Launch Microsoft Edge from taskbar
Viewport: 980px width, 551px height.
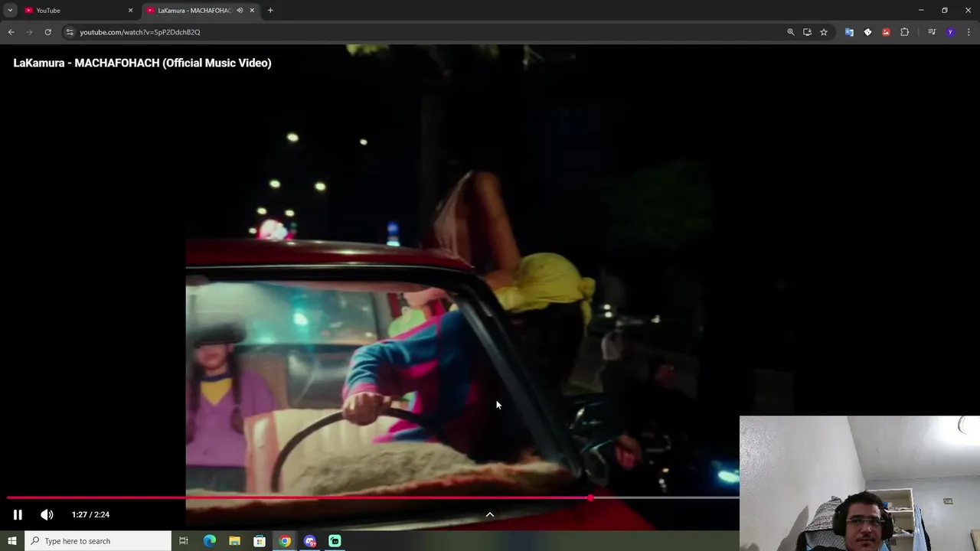point(210,541)
